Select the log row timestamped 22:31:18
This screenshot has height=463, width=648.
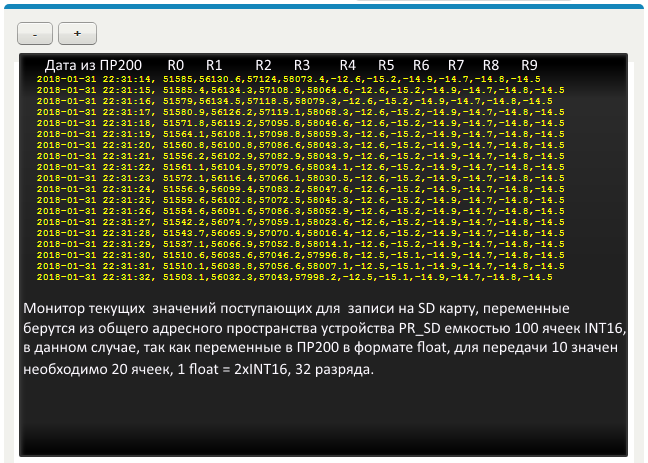[x=300, y=123]
